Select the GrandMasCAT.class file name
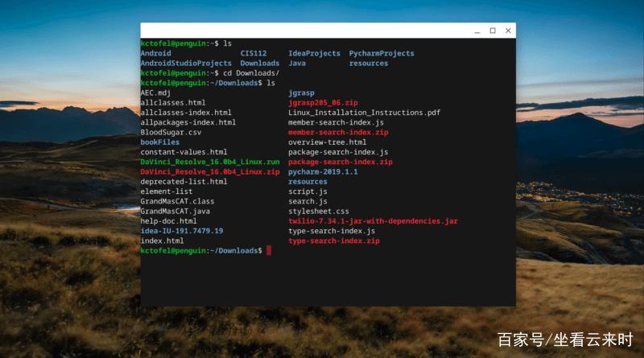The image size is (644, 358). point(177,201)
